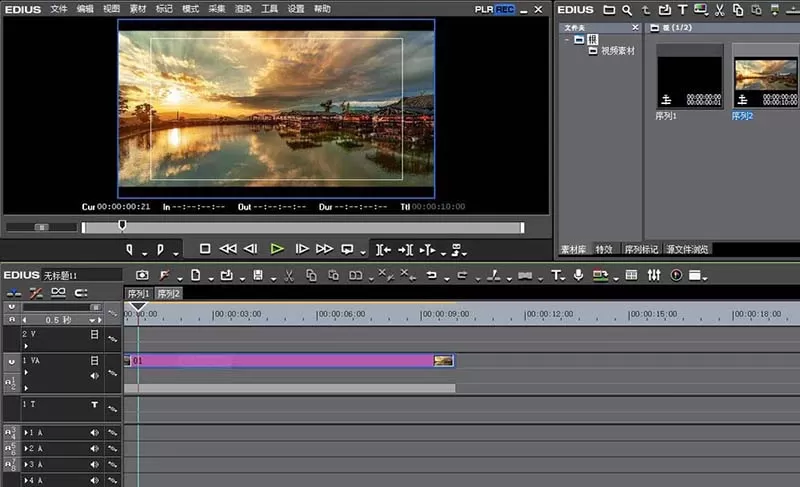The height and width of the screenshot is (487, 800).
Task: Click the green Play button
Action: (x=277, y=249)
